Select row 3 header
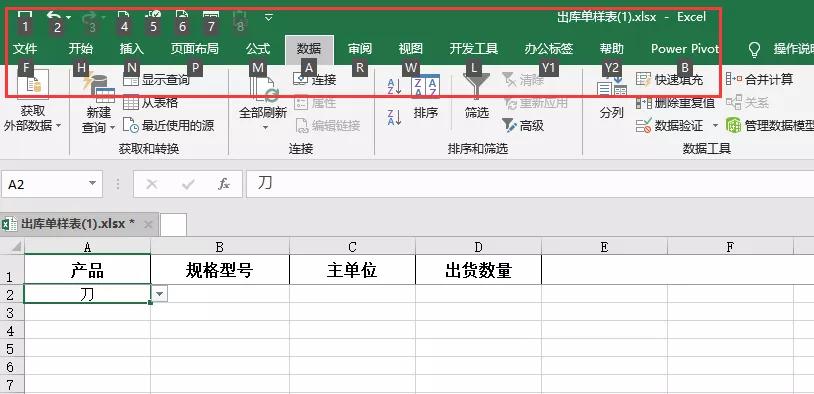814x394 pixels. pos(12,312)
